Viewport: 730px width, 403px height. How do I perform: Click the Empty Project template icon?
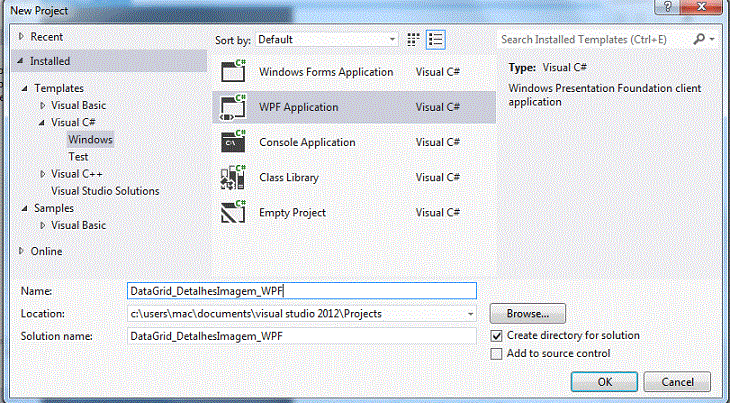pyautogui.click(x=233, y=212)
